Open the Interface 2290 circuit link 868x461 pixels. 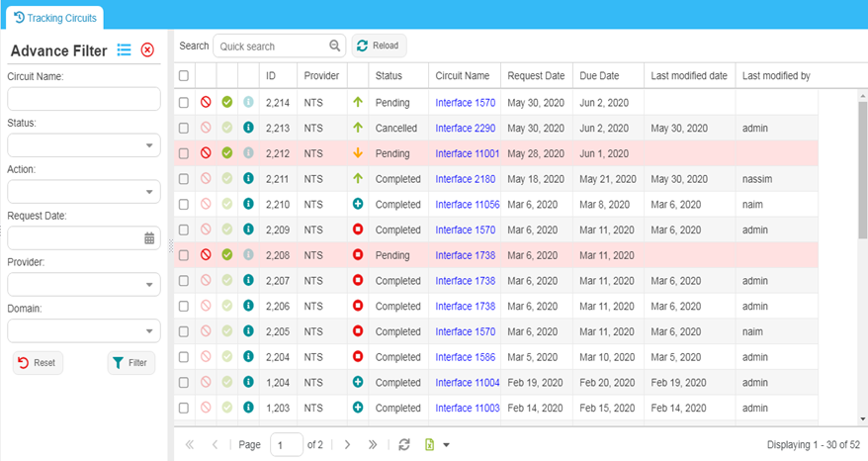coord(465,128)
